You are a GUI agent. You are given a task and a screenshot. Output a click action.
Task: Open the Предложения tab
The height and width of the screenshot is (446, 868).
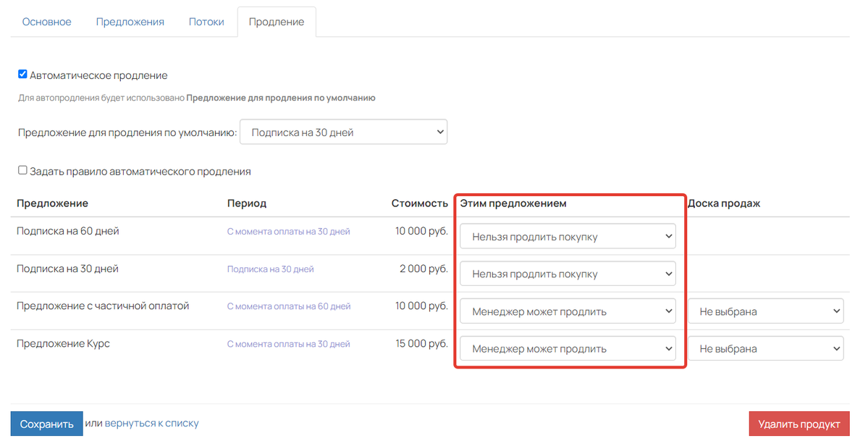click(130, 22)
